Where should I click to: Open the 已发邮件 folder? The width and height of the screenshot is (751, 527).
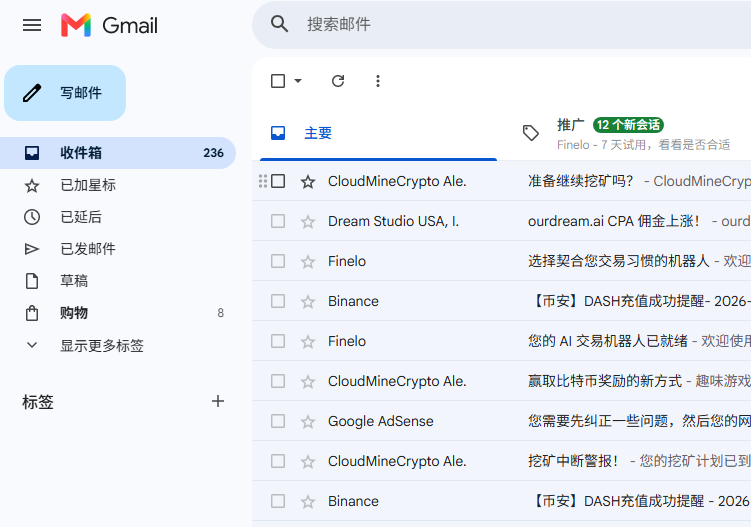(x=118, y=249)
